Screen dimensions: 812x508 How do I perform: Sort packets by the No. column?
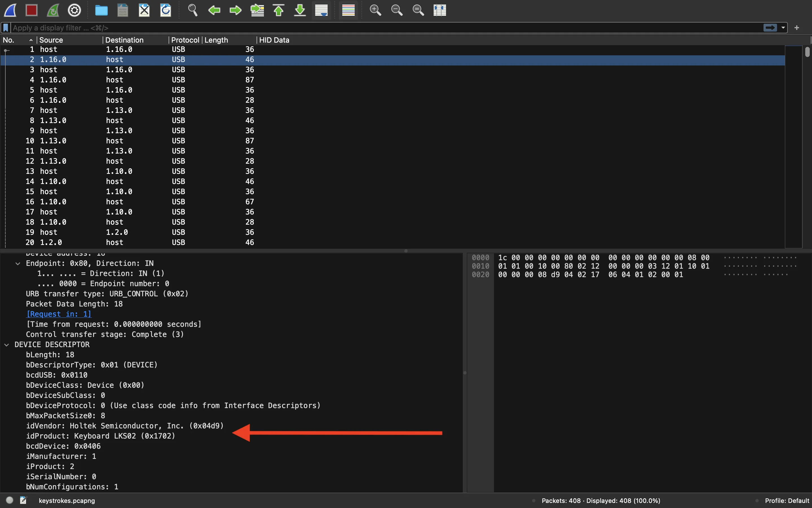tap(18, 40)
